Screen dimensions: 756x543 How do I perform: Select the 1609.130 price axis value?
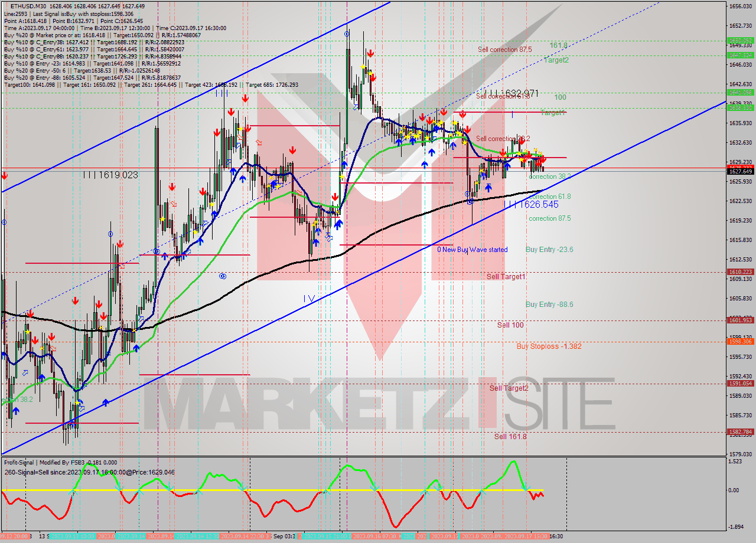click(x=740, y=279)
